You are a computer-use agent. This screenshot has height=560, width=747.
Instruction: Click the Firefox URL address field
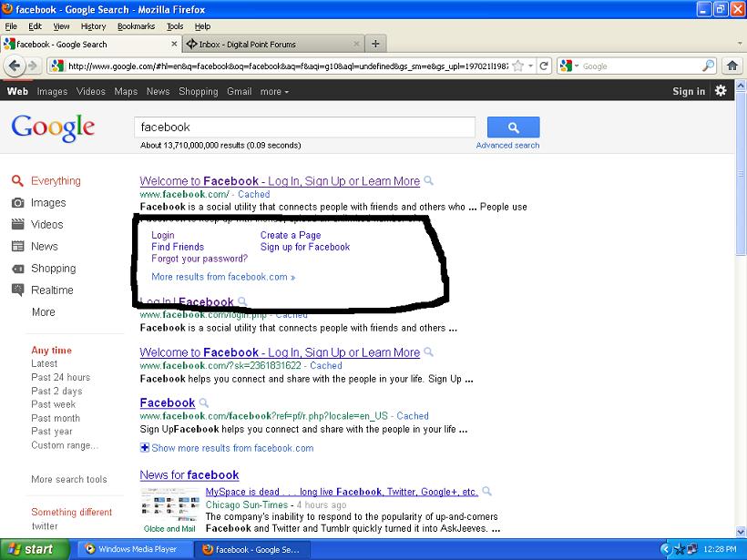point(288,66)
